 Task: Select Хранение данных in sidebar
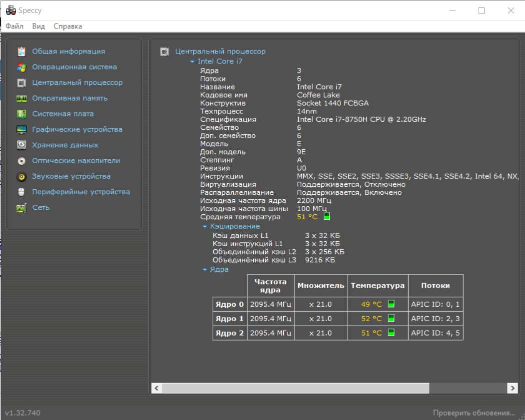(x=65, y=145)
